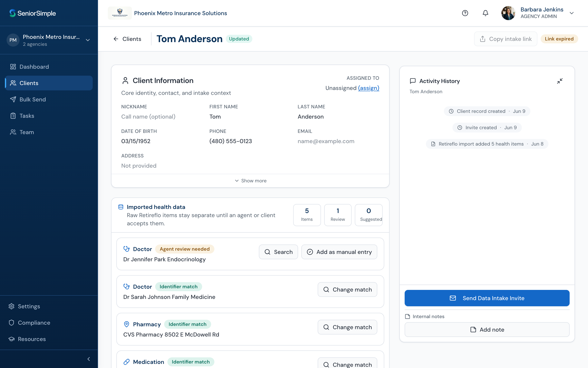This screenshot has height=368, width=588.
Task: Open Tasks in sidebar
Action: 49,116
